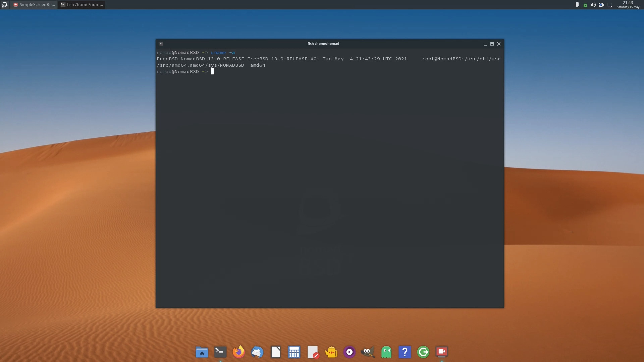The image size is (644, 362).
Task: Launch SimpleScreenRecorder from the dock
Action: tap(441, 352)
